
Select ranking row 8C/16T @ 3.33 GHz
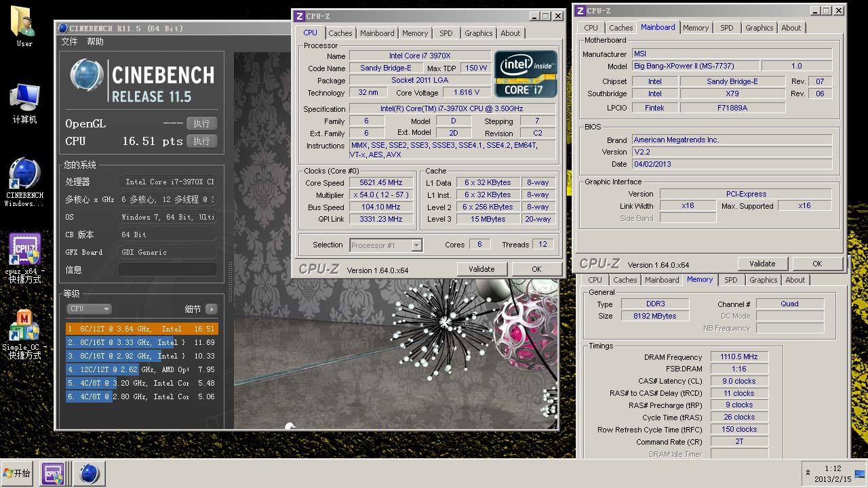pyautogui.click(x=142, y=342)
